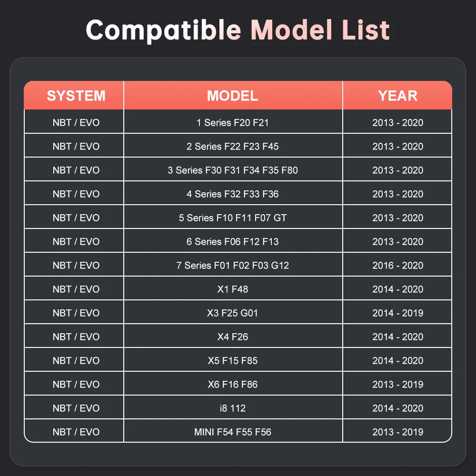Click the X3 F25 G01 entry
Image resolution: width=476 pixels, height=476 pixels.
[x=233, y=312]
